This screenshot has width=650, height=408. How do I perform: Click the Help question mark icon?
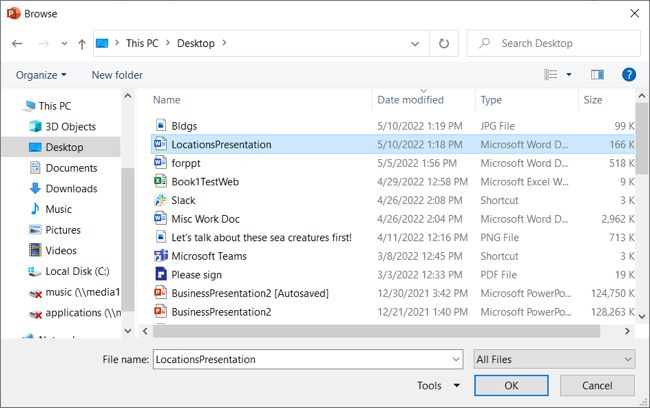point(629,75)
